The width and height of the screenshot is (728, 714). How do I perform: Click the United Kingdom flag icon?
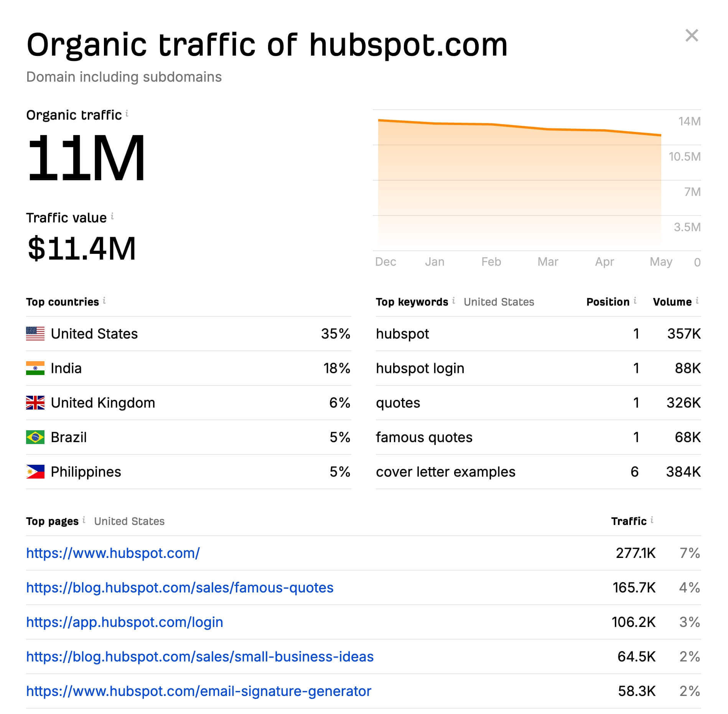point(35,403)
